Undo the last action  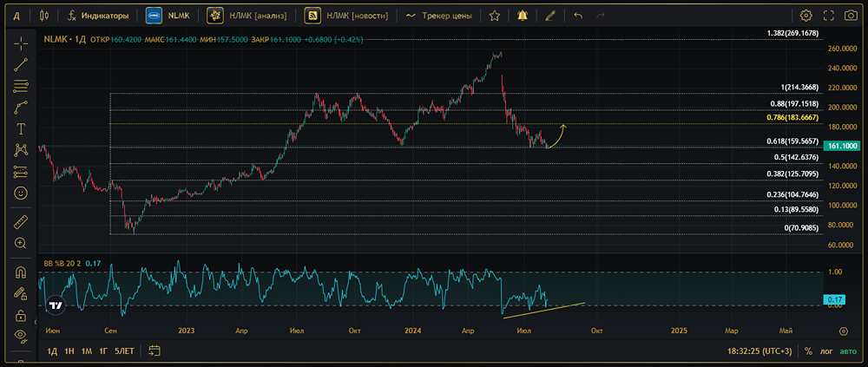tap(578, 16)
